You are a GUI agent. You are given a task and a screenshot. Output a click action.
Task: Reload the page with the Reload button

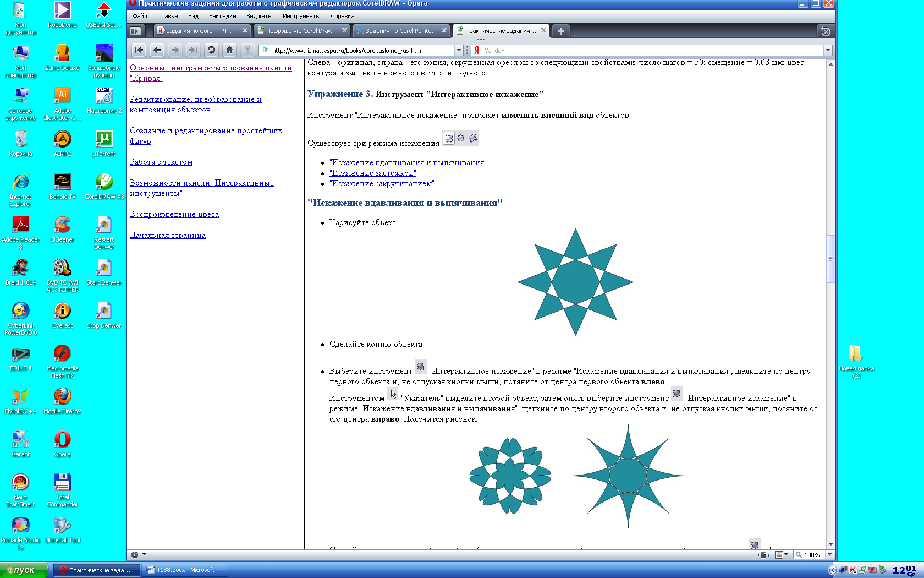click(x=211, y=50)
